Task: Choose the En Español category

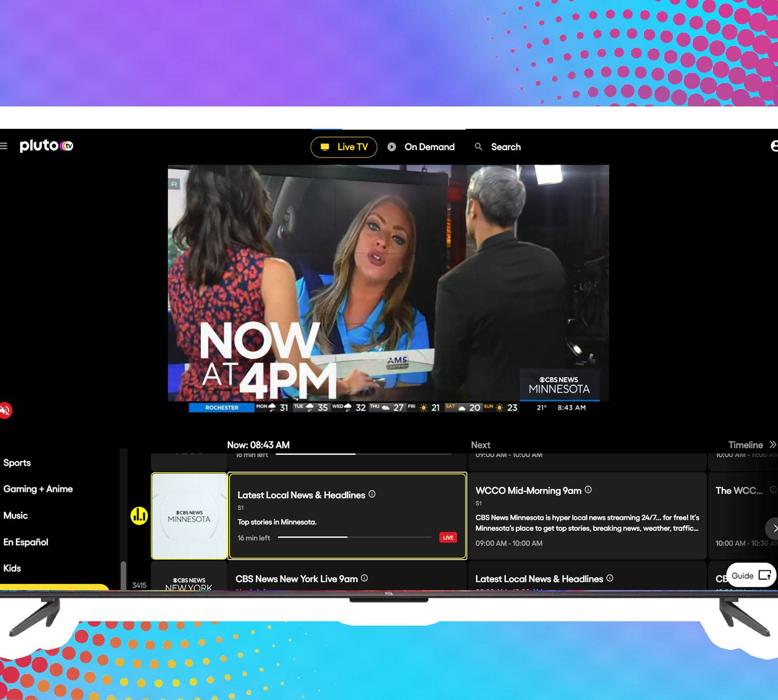Action: (x=26, y=542)
